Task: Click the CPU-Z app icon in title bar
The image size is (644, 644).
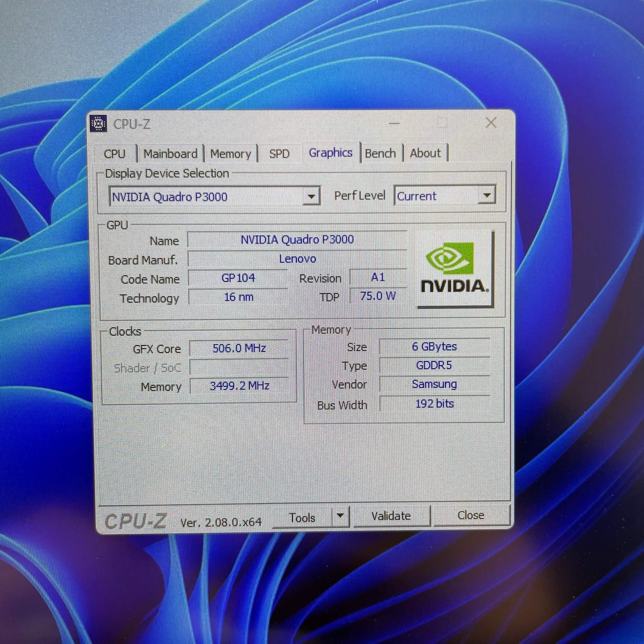Action: point(99,124)
